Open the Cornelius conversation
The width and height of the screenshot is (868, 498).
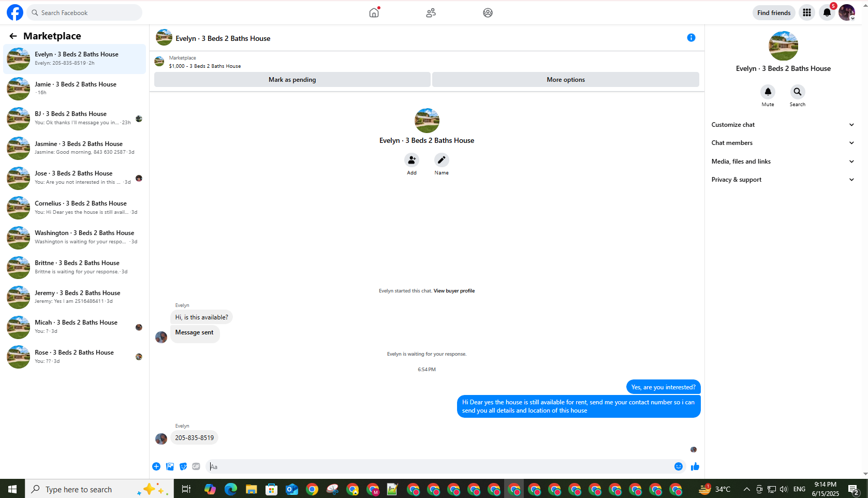pos(75,208)
